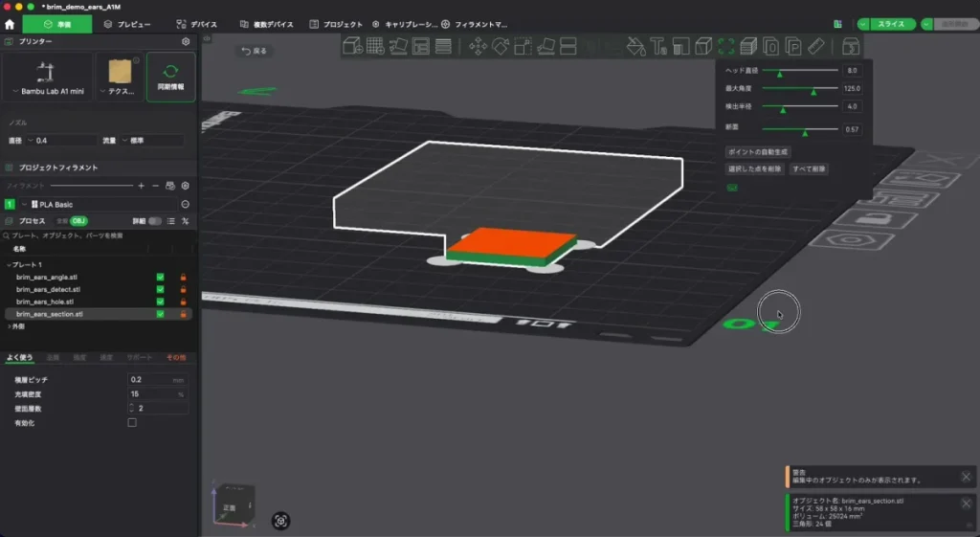Image resolution: width=980 pixels, height=537 pixels.
Task: Add a filament with the plus icon
Action: (142, 186)
